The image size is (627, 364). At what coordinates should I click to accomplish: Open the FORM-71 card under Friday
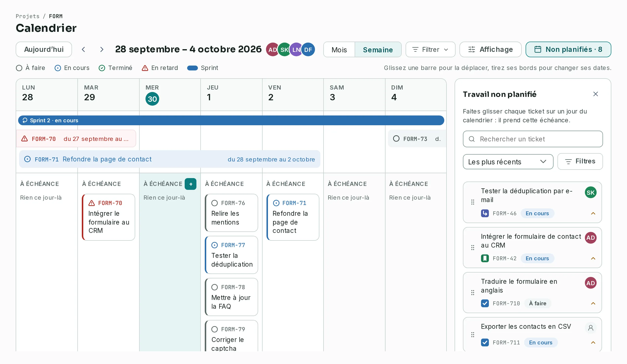293,217
